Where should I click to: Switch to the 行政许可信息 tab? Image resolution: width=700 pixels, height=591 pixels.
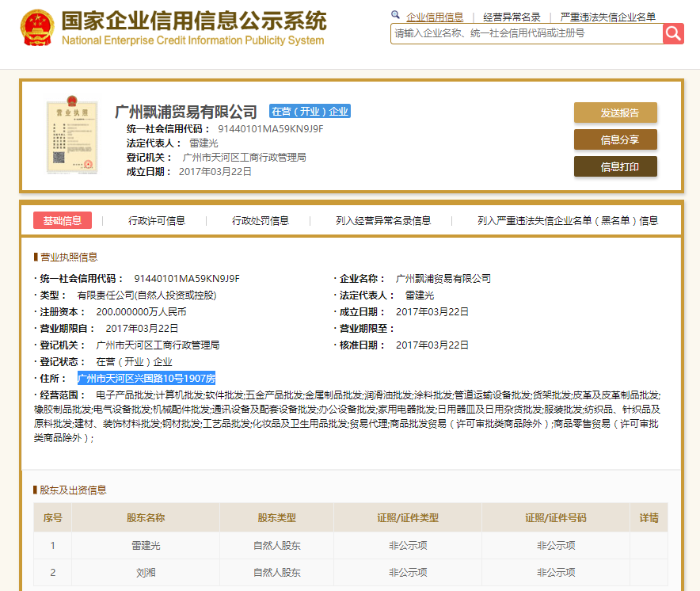(156, 220)
